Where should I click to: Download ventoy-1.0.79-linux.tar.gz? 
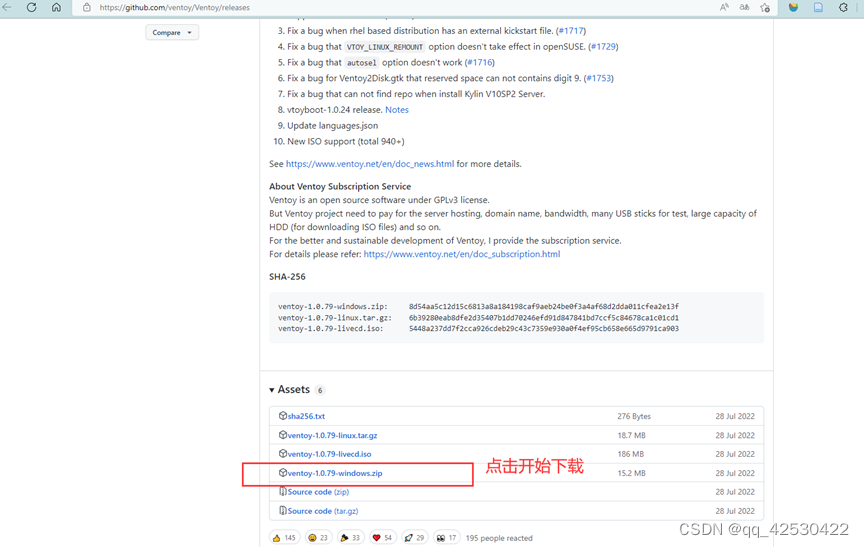click(x=332, y=435)
